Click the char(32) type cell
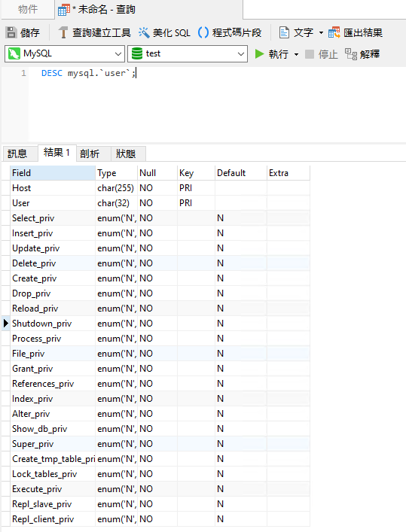 click(116, 203)
